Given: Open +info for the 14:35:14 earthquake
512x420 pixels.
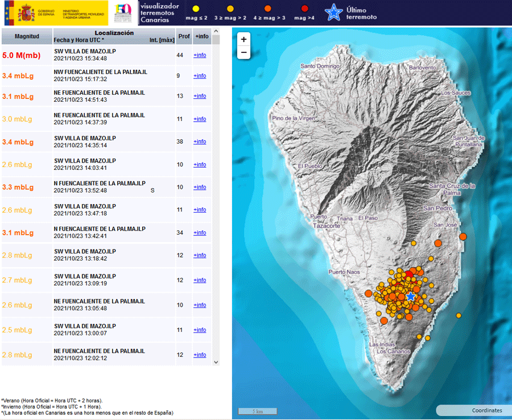Looking at the screenshot, I should click(x=200, y=142).
